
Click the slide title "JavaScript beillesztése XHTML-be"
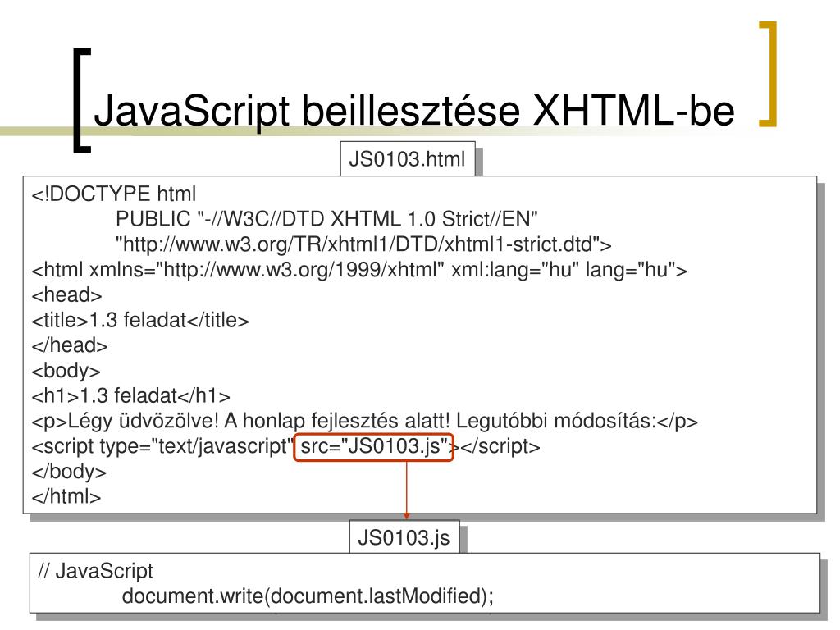(x=413, y=112)
